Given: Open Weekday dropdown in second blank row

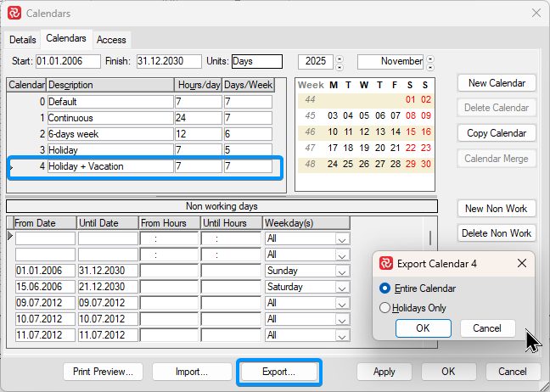Looking at the screenshot, I should [x=342, y=255].
